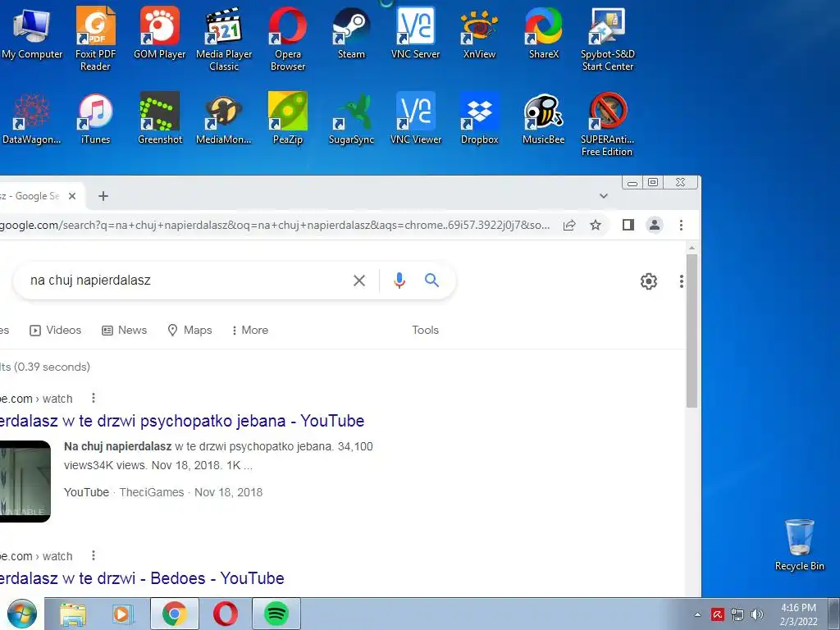Select the MusicBee desktop icon
This screenshot has height=630, width=840.
(x=544, y=118)
